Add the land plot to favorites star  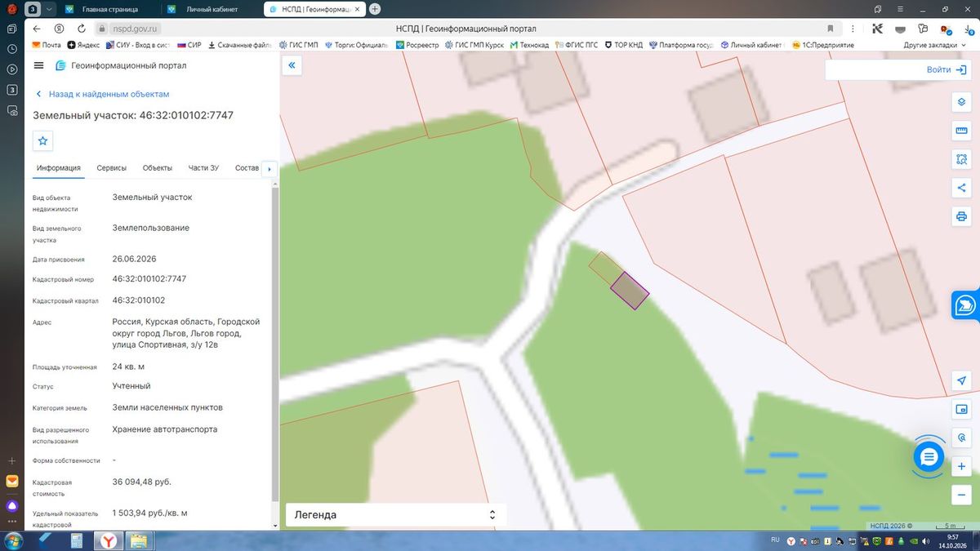pyautogui.click(x=43, y=141)
